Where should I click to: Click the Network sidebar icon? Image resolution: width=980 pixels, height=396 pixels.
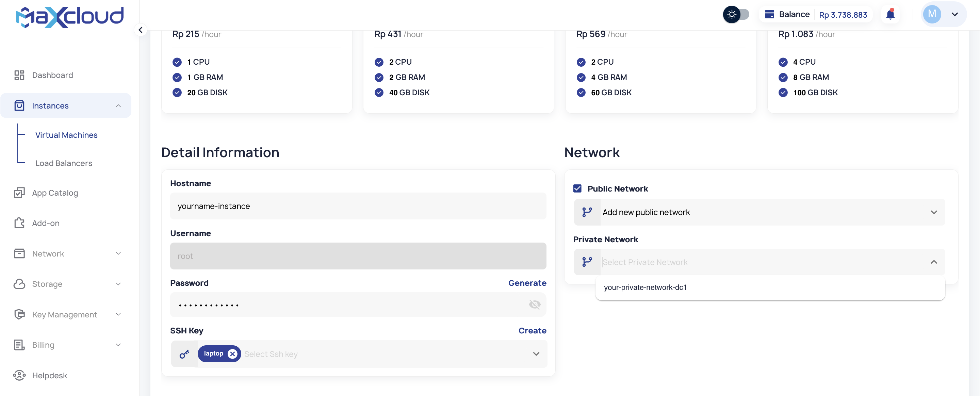coord(19,254)
